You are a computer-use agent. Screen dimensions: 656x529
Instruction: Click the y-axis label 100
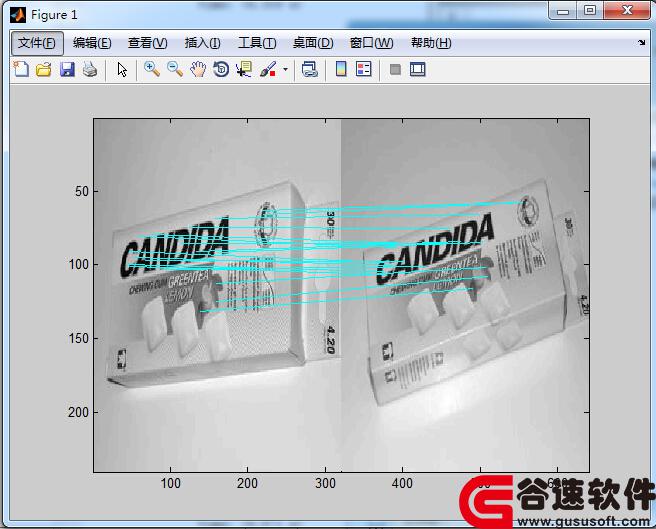point(78,264)
